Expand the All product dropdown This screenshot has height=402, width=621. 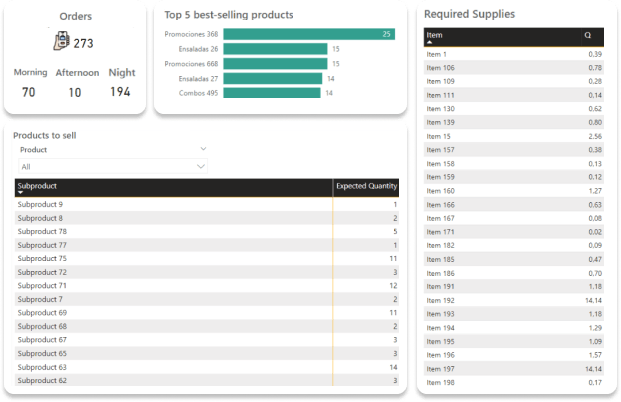pos(201,166)
